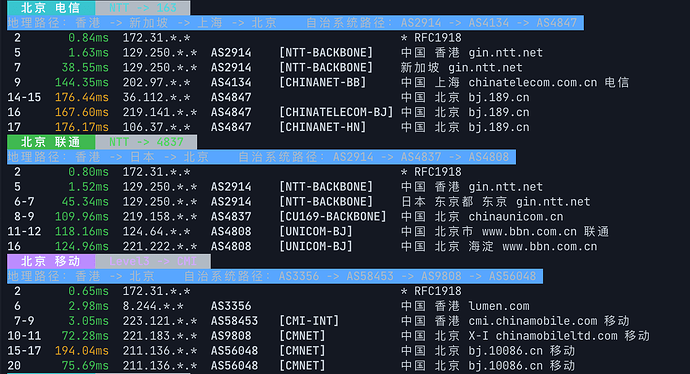The width and height of the screenshot is (690, 374).
Task: Select the cmi.chinamobile.com domain text
Action: click(x=533, y=321)
